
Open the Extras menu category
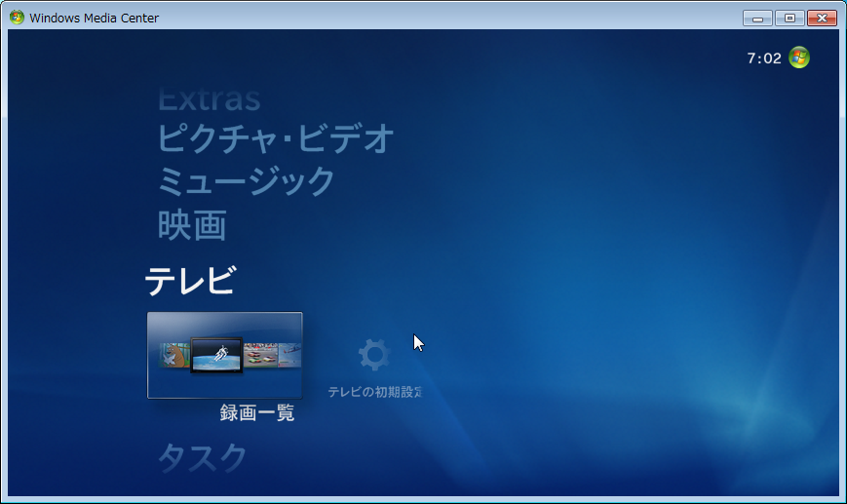click(x=209, y=100)
